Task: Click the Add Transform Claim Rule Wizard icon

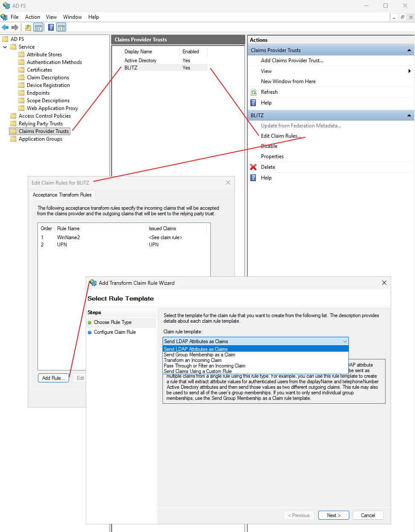Action: coord(93,283)
